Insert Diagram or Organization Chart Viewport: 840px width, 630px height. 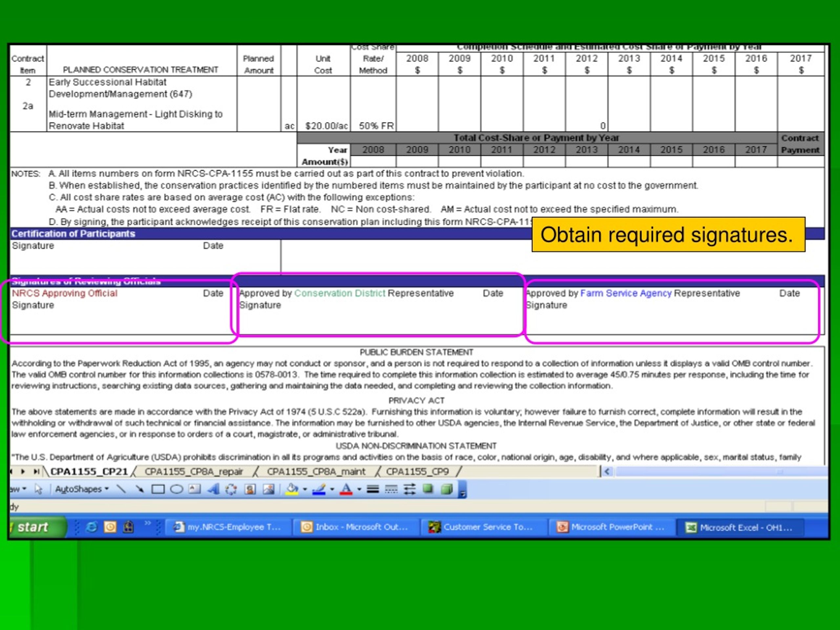click(x=231, y=489)
